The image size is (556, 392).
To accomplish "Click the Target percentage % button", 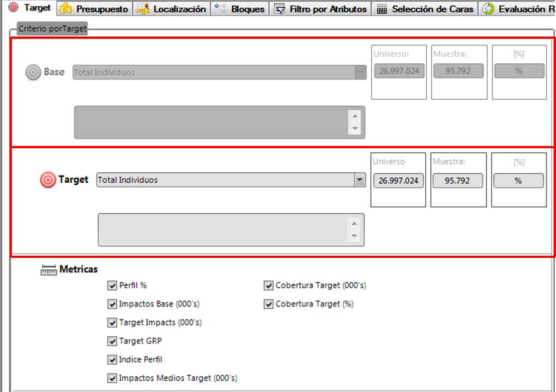I will point(518,180).
